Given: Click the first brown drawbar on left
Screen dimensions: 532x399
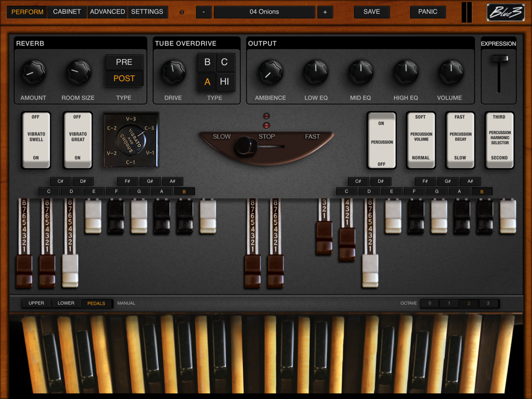Looking at the screenshot, I should (x=24, y=271).
